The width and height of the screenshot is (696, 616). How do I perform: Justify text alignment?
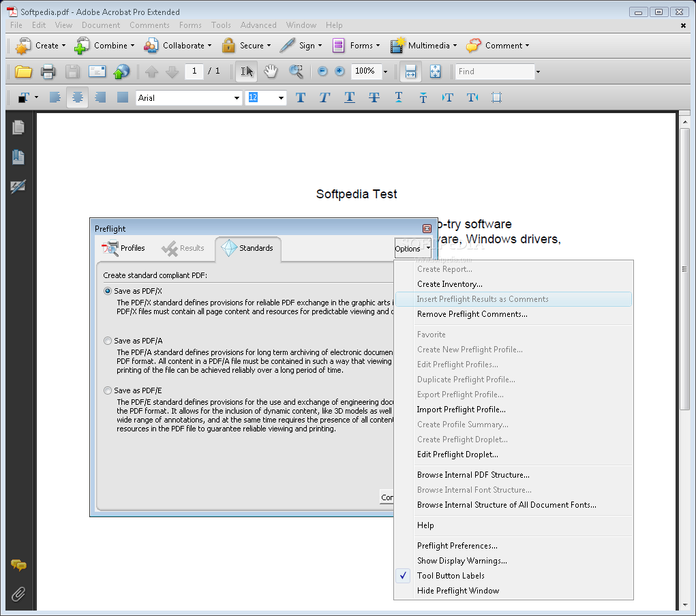pos(123,97)
